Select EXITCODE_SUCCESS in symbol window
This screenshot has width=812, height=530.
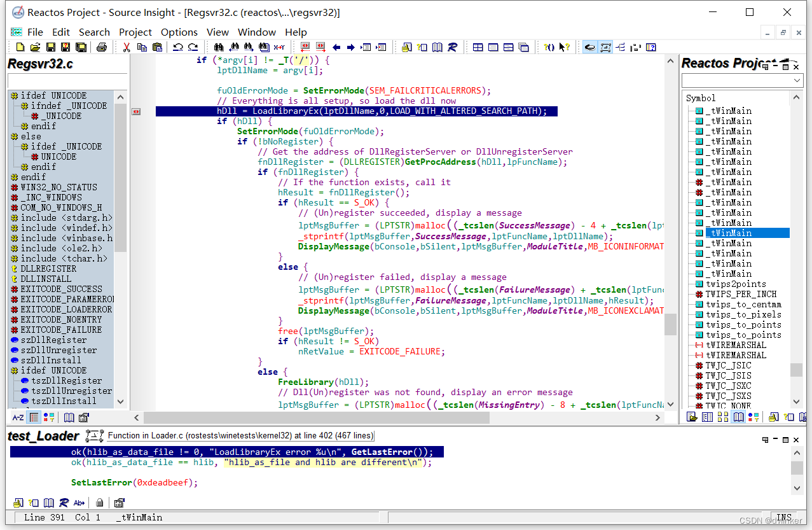61,289
